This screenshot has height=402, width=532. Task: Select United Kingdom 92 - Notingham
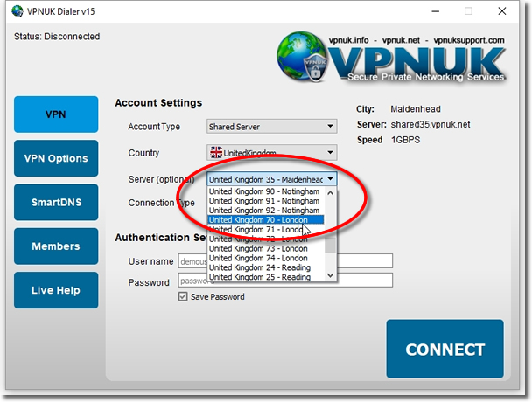point(266,210)
